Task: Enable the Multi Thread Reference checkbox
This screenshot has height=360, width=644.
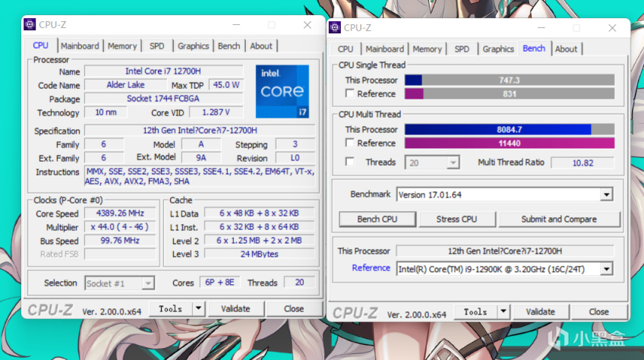Action: point(349,143)
